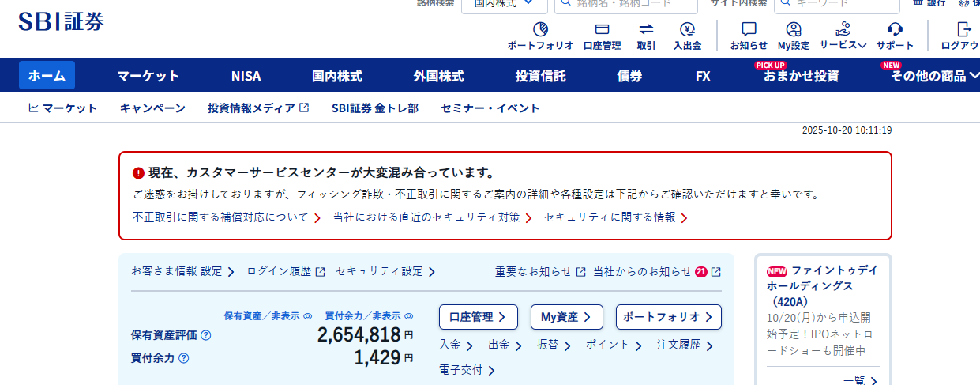Click the magnifier in キーワード search box
Viewport: 980px width, 385px height.
coord(786,3)
